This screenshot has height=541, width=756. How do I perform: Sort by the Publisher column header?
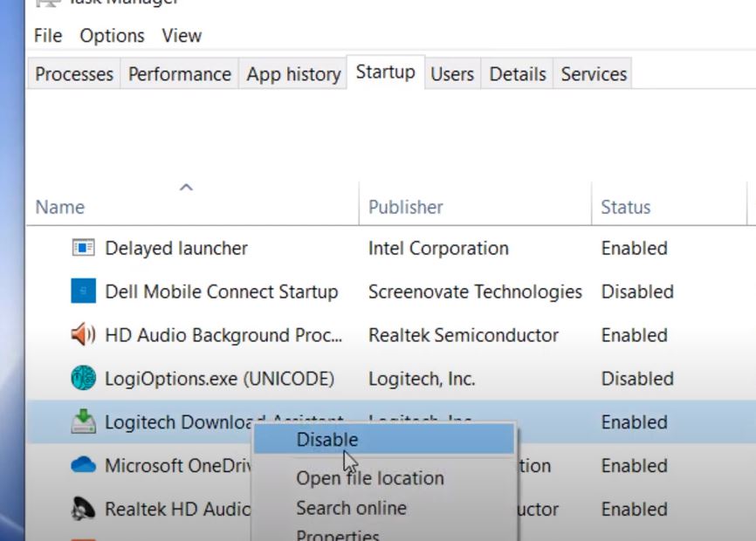pyautogui.click(x=405, y=207)
